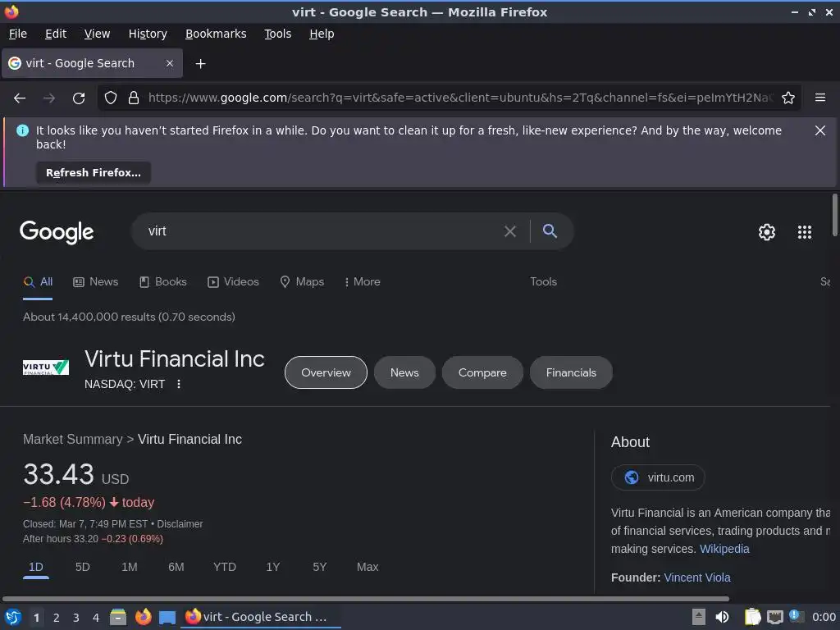Image resolution: width=840 pixels, height=630 pixels.
Task: Select the 5D chart range
Action: pyautogui.click(x=83, y=567)
